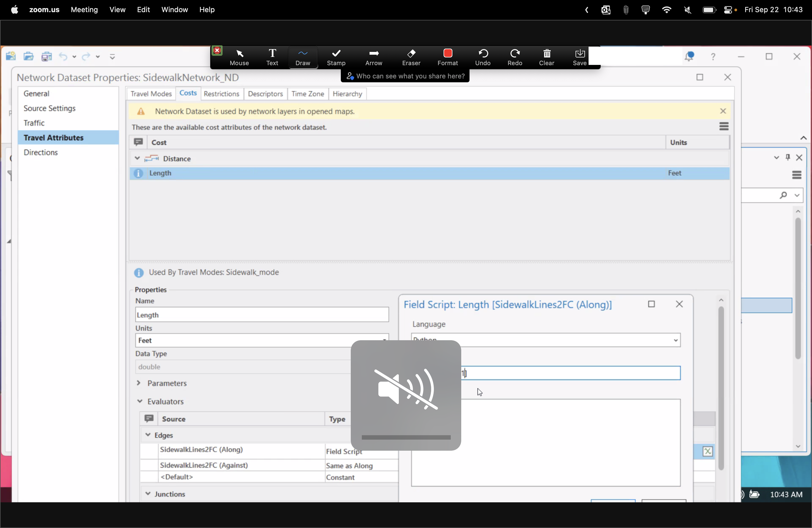This screenshot has width=812, height=528.
Task: Expand the Parameters section
Action: (x=139, y=383)
